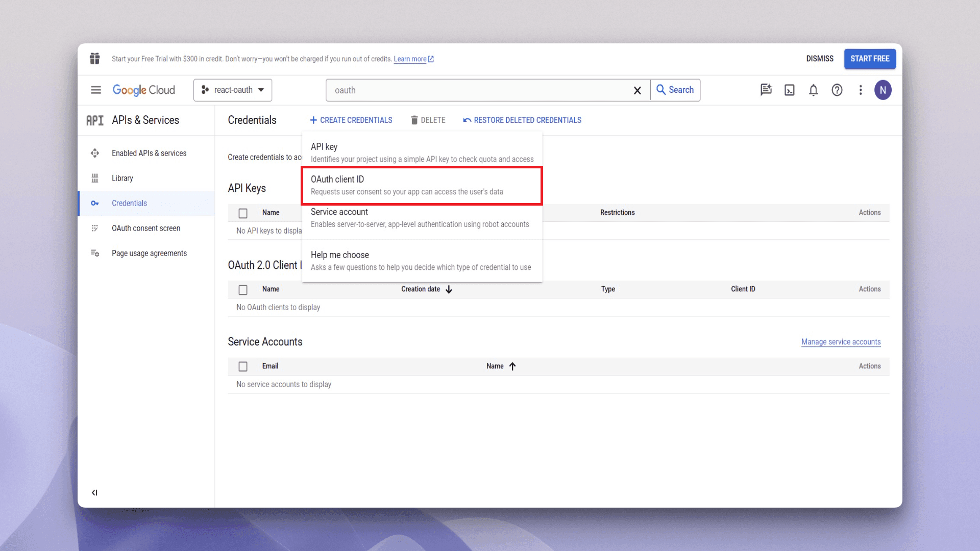The image size is (980, 551).
Task: Activate Cloud Shell terminal icon
Action: 789,90
